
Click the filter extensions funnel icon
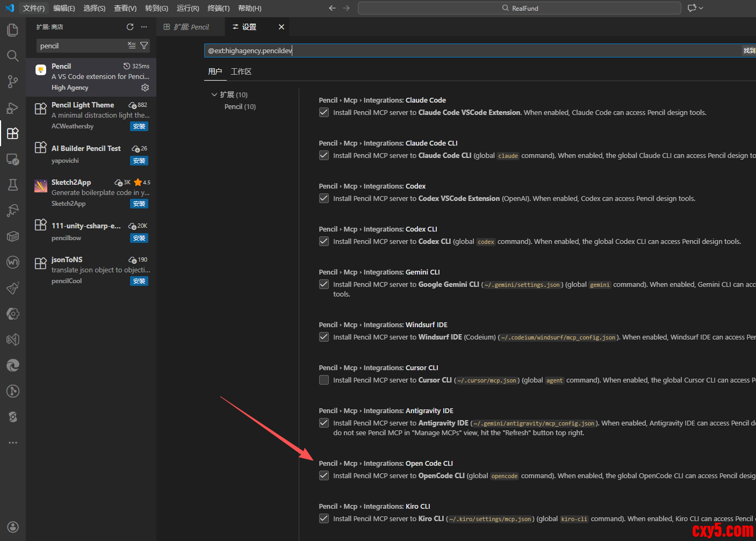[x=144, y=46]
